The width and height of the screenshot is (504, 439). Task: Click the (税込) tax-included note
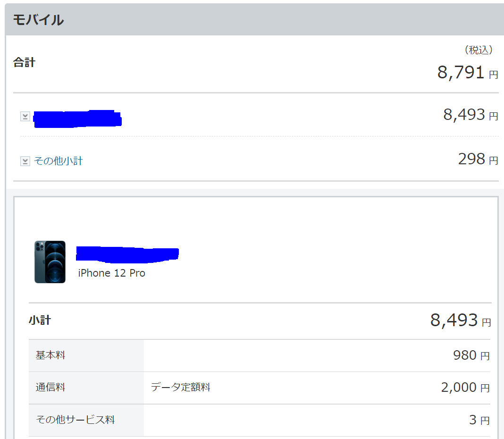click(x=479, y=50)
